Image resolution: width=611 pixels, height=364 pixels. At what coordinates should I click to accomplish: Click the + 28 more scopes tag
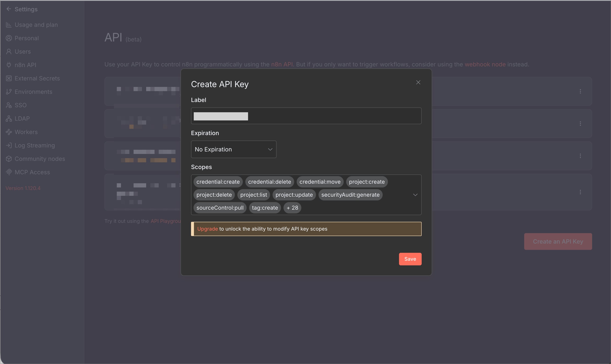[292, 208]
